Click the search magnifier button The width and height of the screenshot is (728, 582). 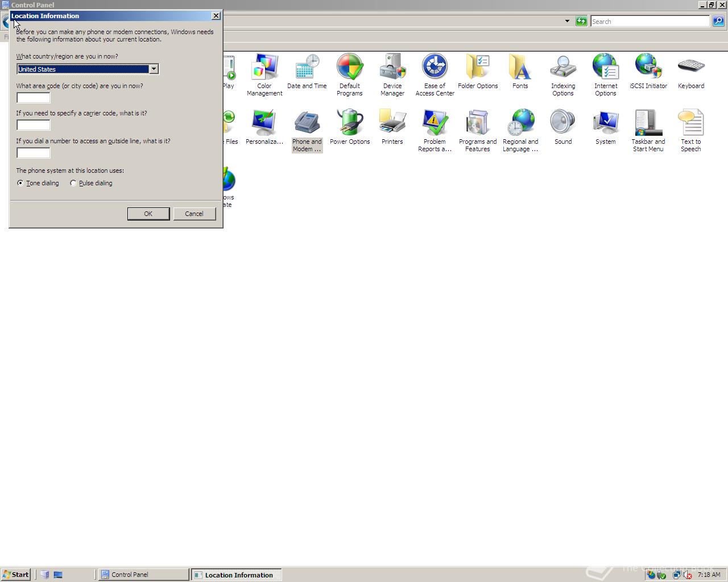[718, 21]
